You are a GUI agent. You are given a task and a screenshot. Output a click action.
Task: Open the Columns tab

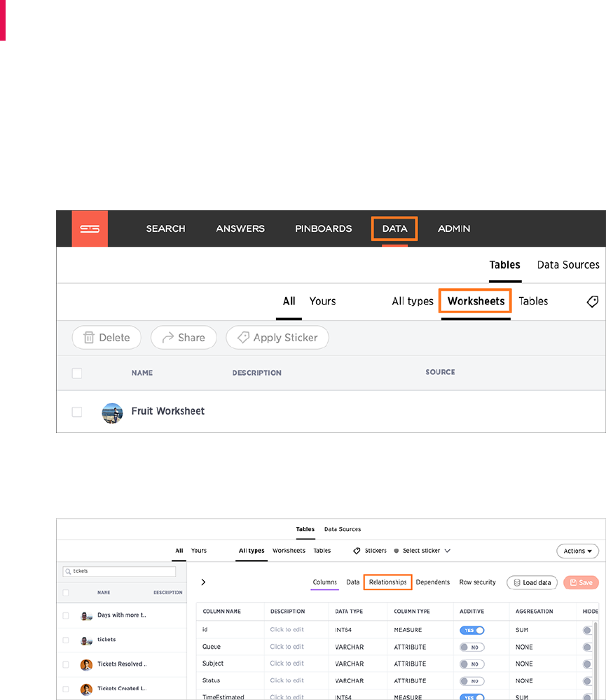click(x=325, y=582)
